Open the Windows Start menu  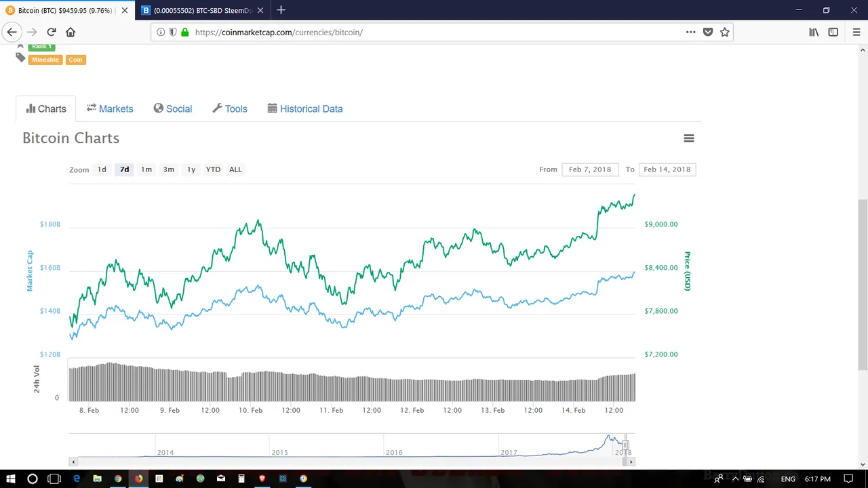pyautogui.click(x=10, y=479)
